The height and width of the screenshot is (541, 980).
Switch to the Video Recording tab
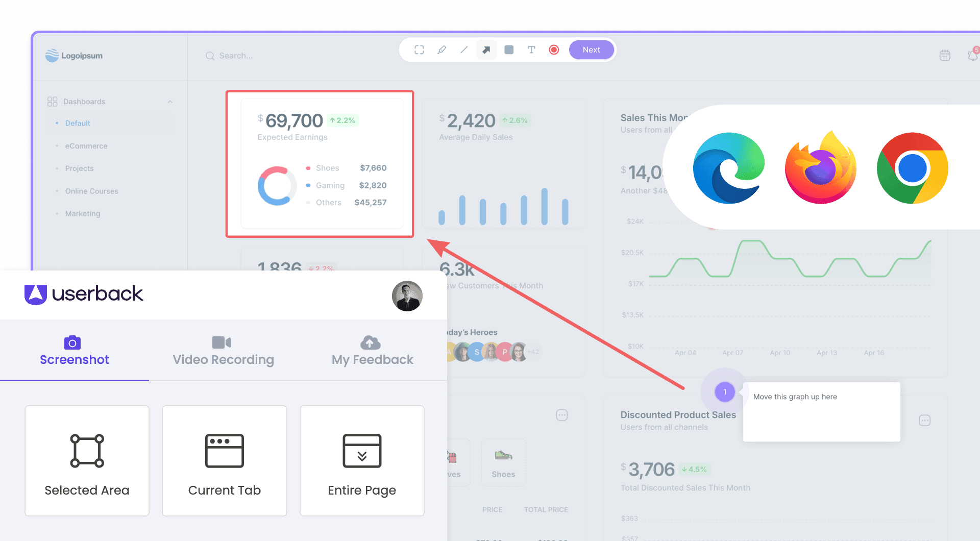click(x=223, y=350)
